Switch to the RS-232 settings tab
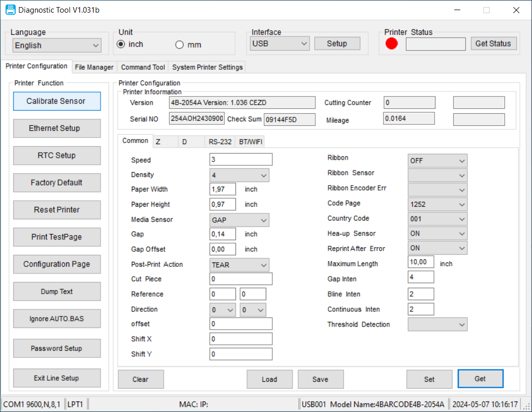Screen dimensions: 532x412 [220, 142]
